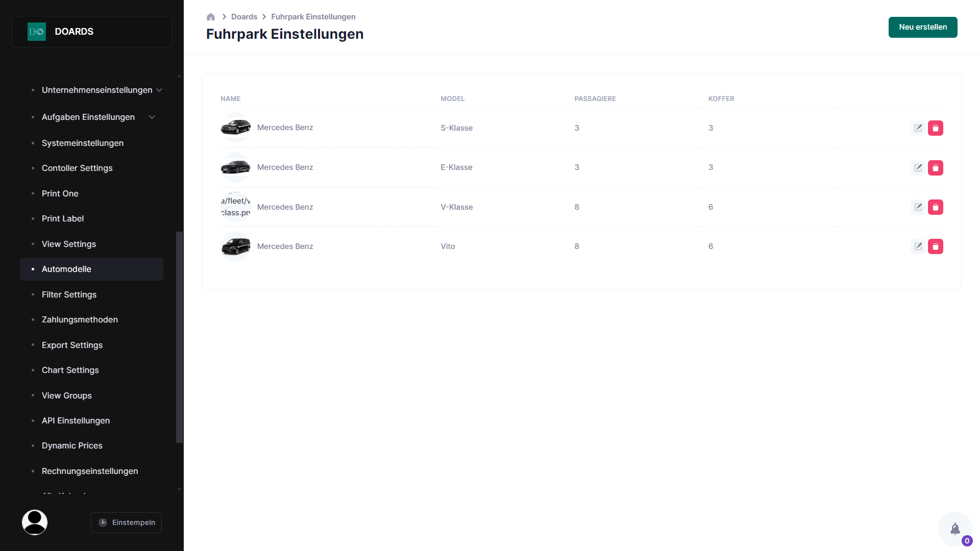Expand Unternehmenseinstellungen submenu chevron
The height and width of the screenshot is (551, 980).
pos(159,90)
